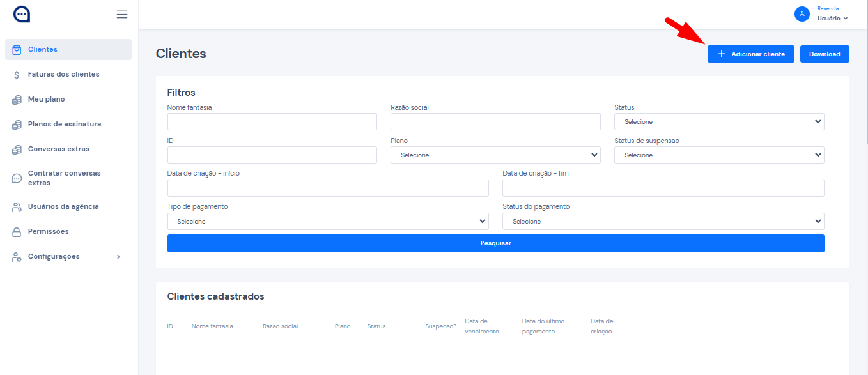Viewport: 868px width, 375px height.
Task: Open the Usuário account menu
Action: [832, 19]
